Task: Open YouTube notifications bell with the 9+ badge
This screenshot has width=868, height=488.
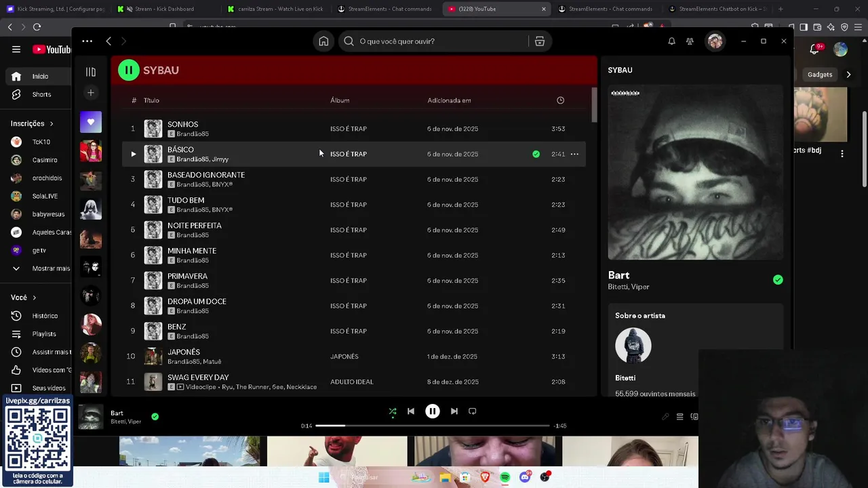Action: coord(816,49)
